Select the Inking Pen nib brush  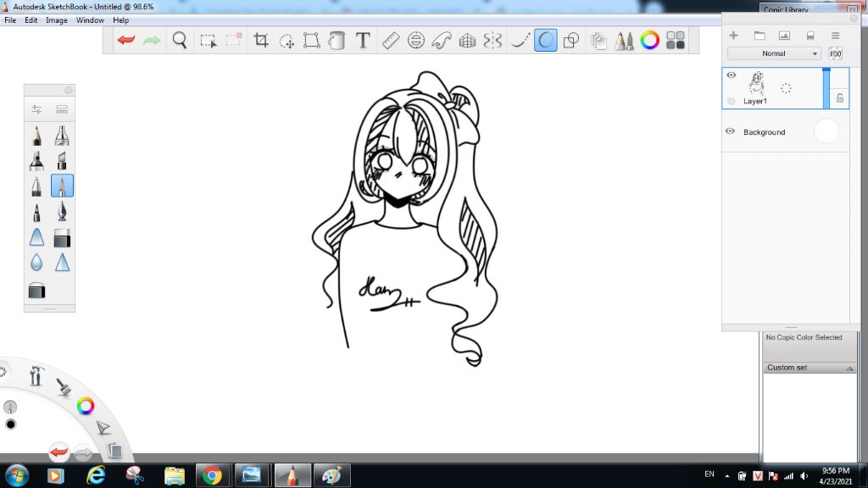click(x=62, y=211)
